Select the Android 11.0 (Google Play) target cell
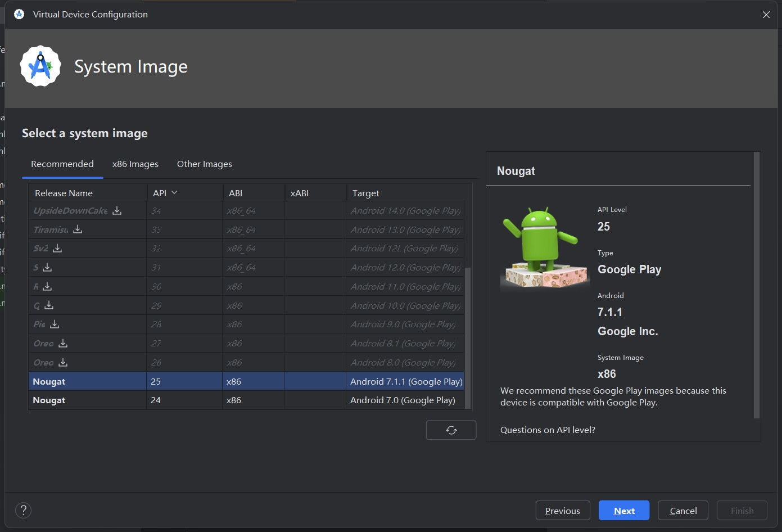The height and width of the screenshot is (532, 782). click(x=405, y=286)
